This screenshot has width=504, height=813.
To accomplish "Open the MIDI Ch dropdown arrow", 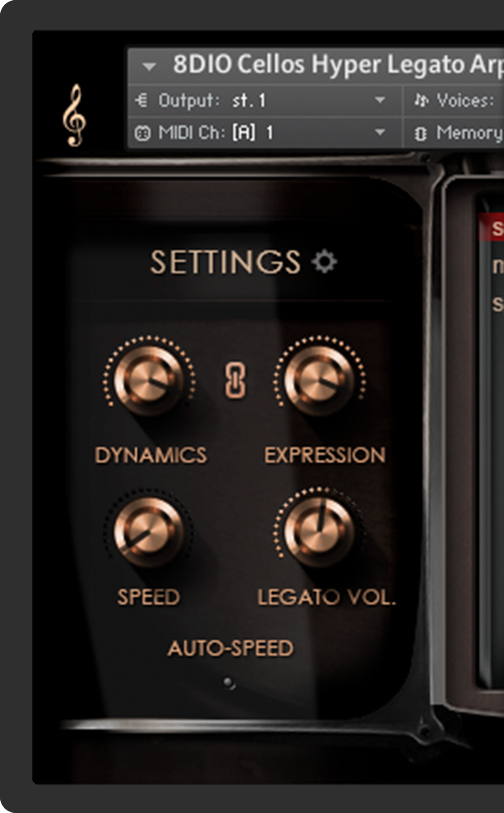I will click(x=380, y=132).
